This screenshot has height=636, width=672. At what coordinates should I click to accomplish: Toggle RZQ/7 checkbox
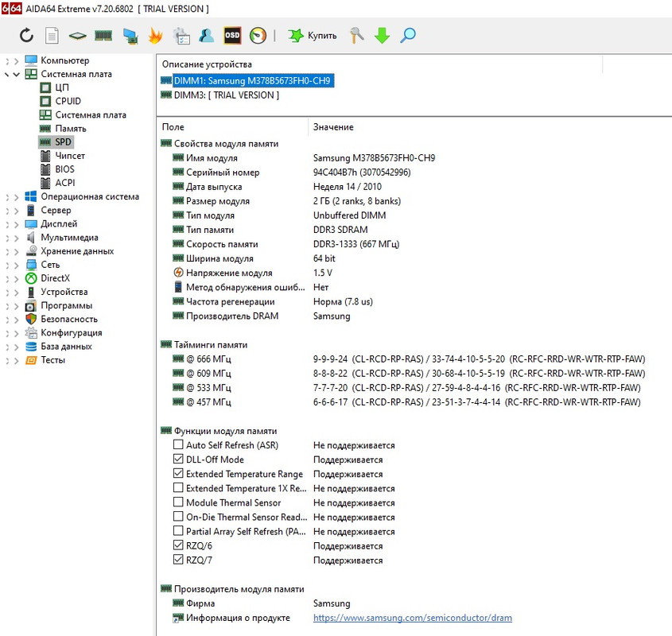178,560
